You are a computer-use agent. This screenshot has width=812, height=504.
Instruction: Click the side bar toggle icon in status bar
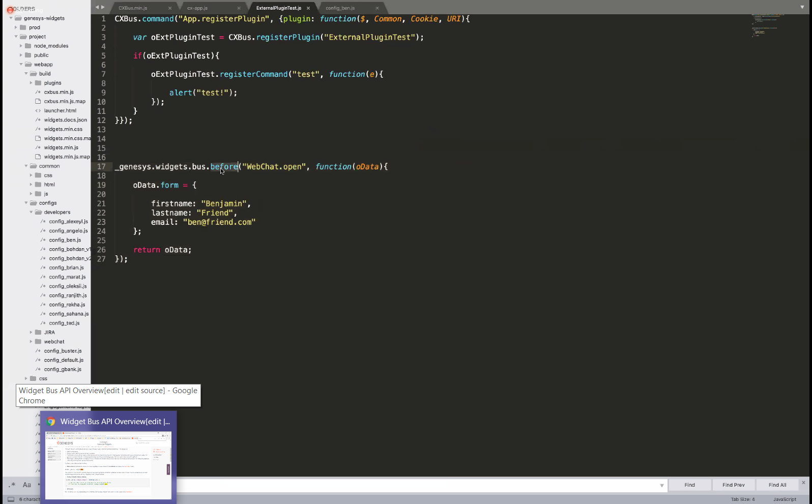pyautogui.click(x=11, y=499)
